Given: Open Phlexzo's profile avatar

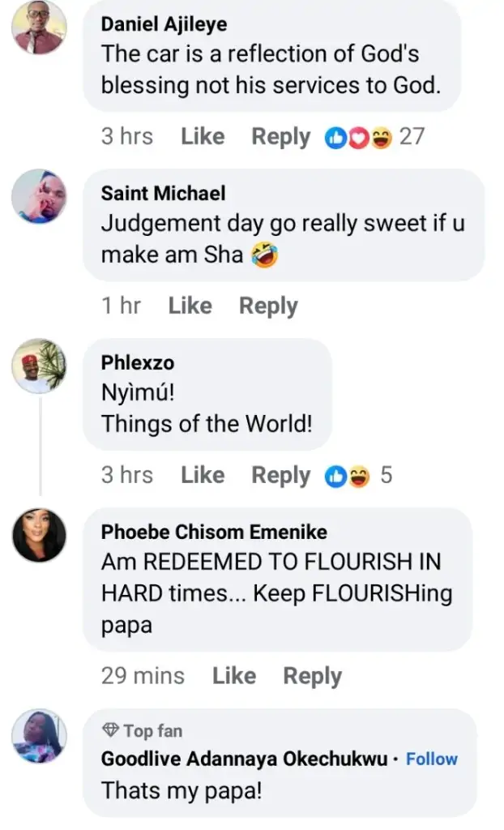Looking at the screenshot, I should click(x=39, y=366).
